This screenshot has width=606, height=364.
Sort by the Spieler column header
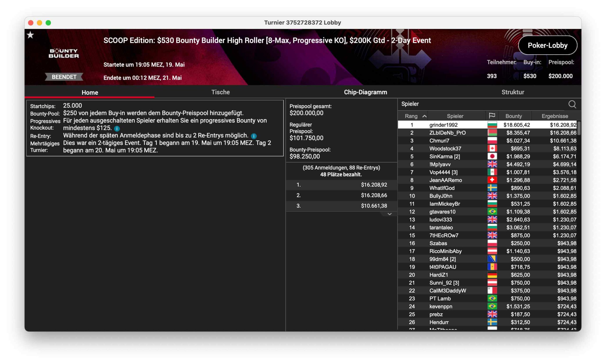pyautogui.click(x=455, y=116)
